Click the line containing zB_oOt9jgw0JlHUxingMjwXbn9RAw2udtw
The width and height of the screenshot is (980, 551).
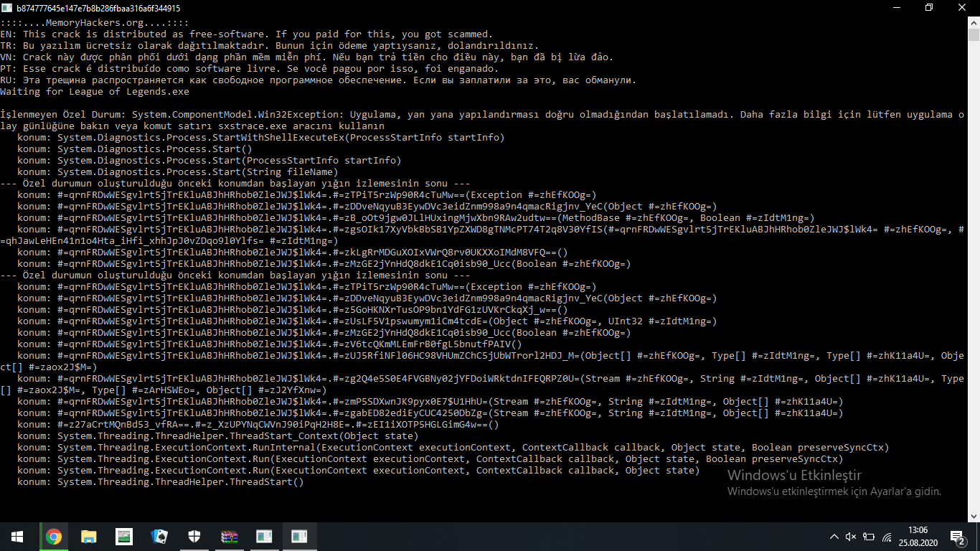pos(416,218)
